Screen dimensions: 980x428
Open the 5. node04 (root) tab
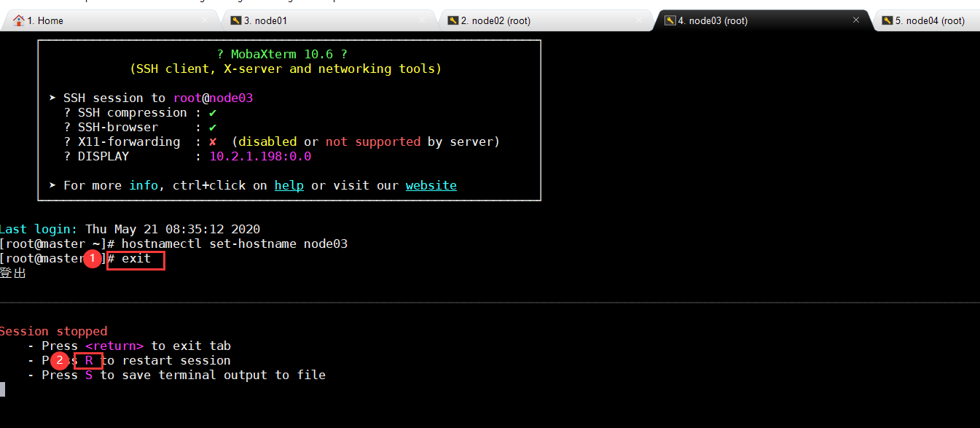point(927,20)
